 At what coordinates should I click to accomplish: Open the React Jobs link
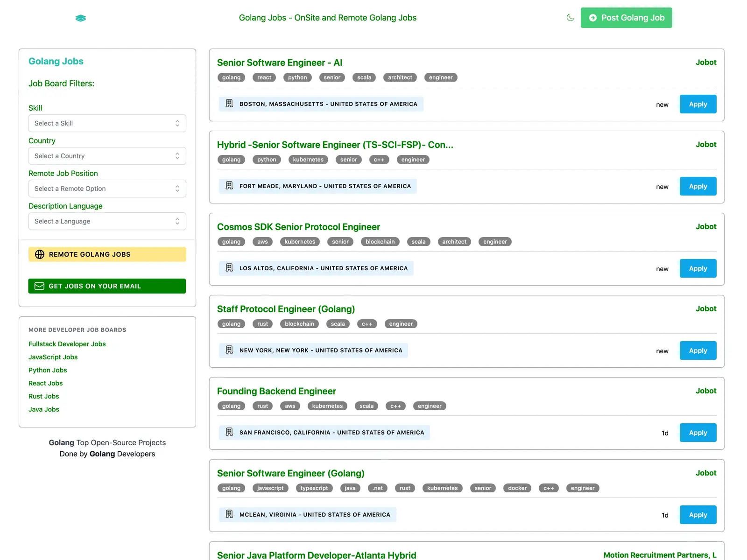tap(46, 383)
